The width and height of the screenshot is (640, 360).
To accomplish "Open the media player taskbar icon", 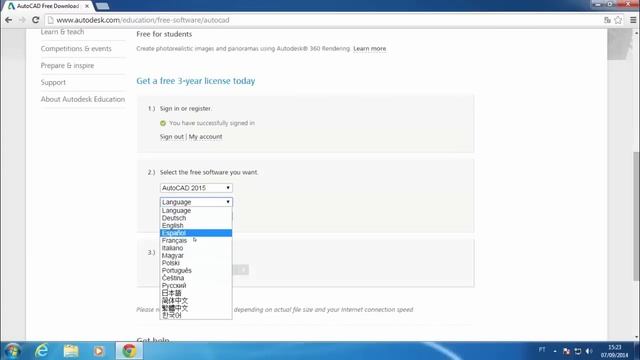I will point(99,351).
